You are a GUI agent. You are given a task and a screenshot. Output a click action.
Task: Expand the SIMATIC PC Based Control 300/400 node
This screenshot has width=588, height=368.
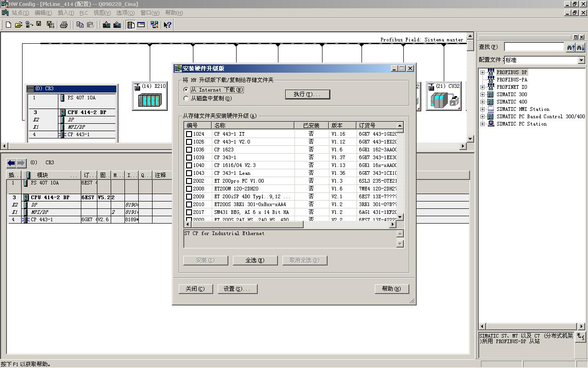(482, 116)
